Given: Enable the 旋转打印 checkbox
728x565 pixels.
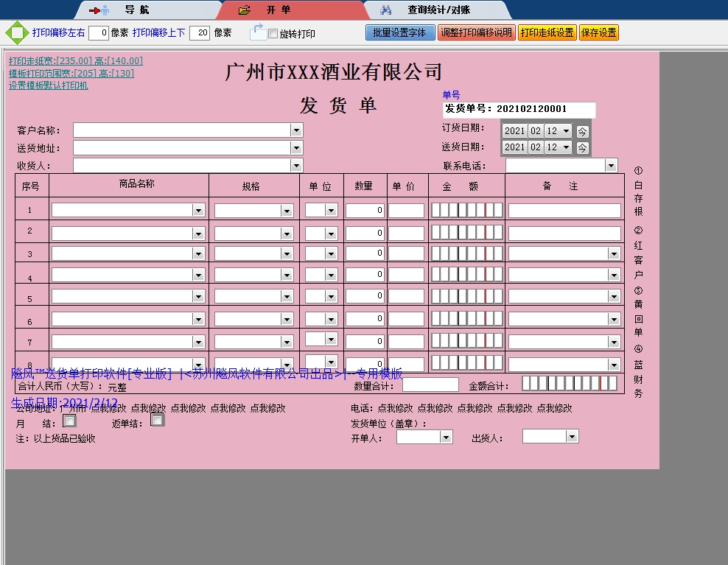Looking at the screenshot, I should point(272,32).
